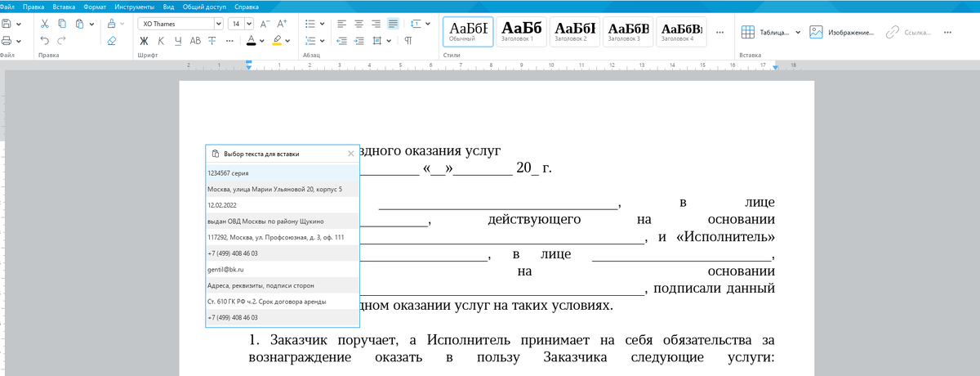Increase font size with A+ icon
Viewport: 980px width, 376px height.
(281, 24)
